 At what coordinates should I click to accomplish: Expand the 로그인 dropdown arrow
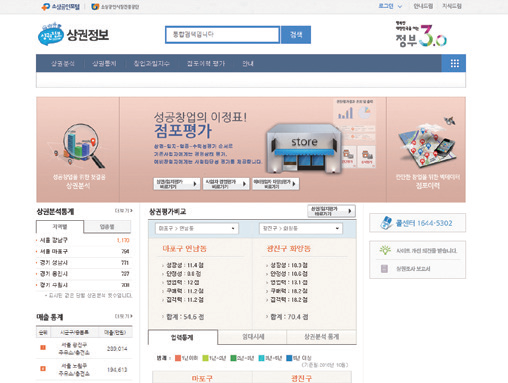click(400, 7)
